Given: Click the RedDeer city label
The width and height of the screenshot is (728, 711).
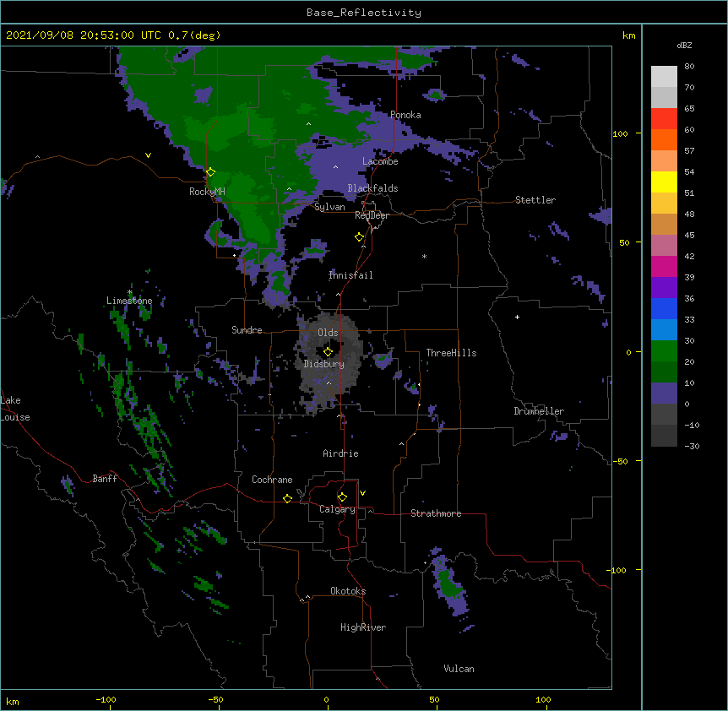Looking at the screenshot, I should click(x=372, y=215).
